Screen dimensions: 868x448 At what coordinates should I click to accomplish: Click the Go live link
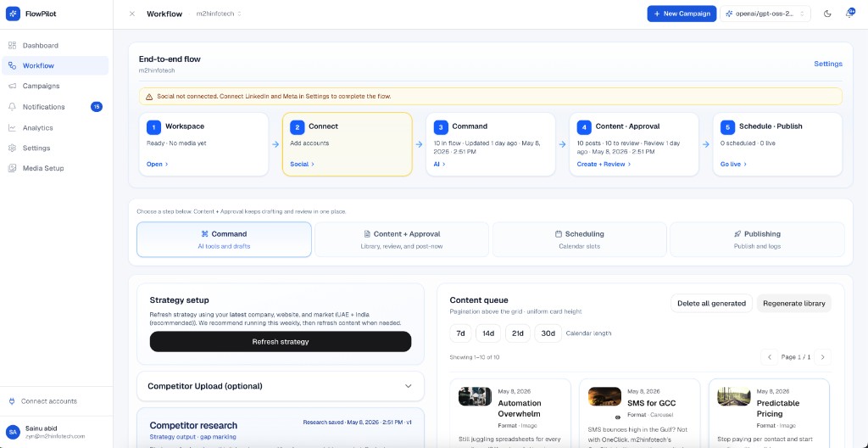tap(733, 164)
